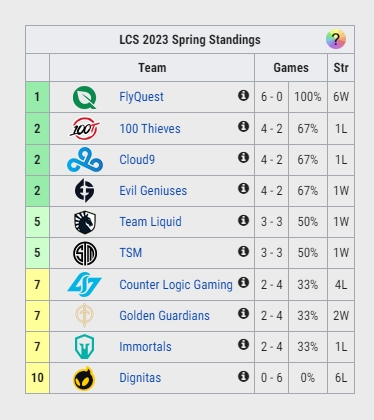Click the rainbow question mark help icon
This screenshot has height=420, width=374.
click(336, 40)
